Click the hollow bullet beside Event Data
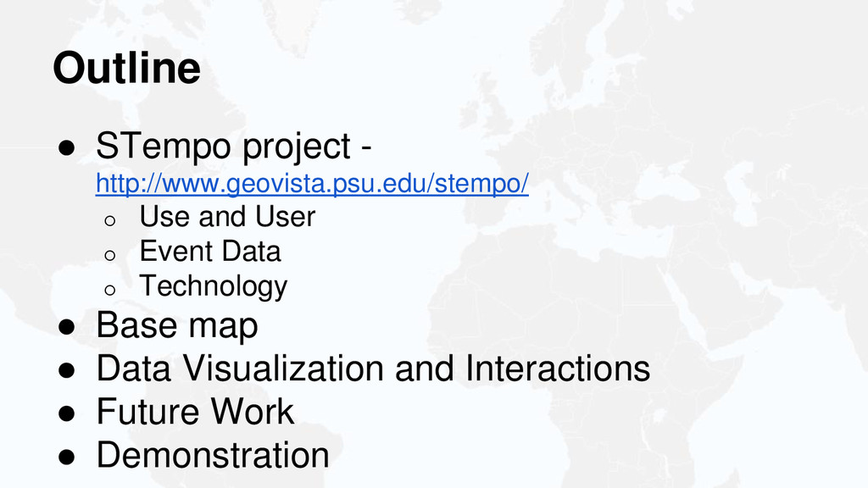 [109, 255]
